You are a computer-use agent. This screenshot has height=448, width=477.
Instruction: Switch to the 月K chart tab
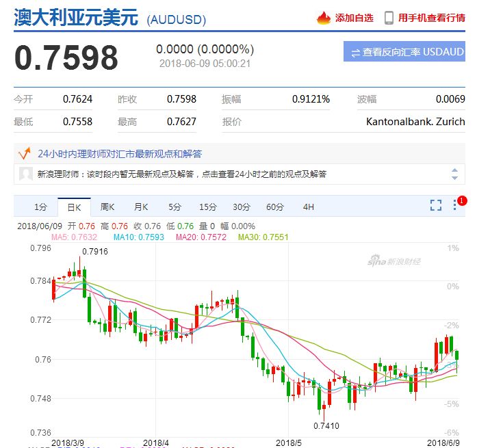tap(141, 207)
